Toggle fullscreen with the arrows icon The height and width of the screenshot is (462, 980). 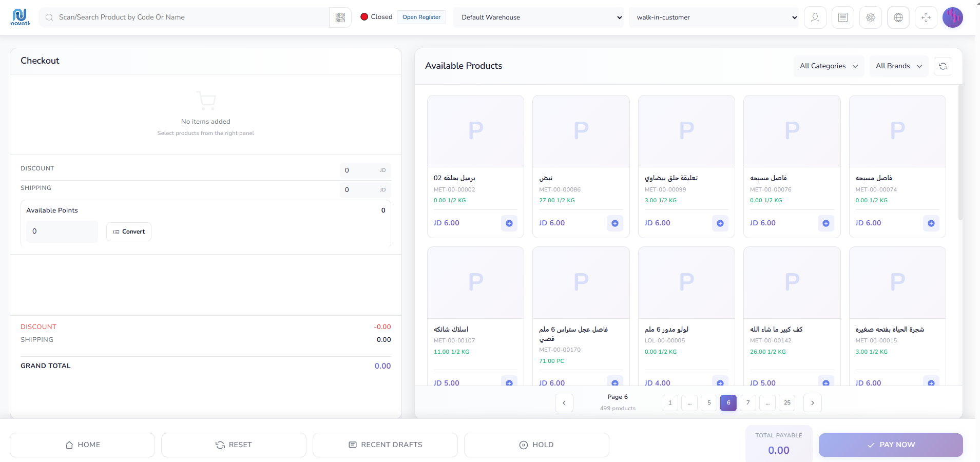point(926,17)
